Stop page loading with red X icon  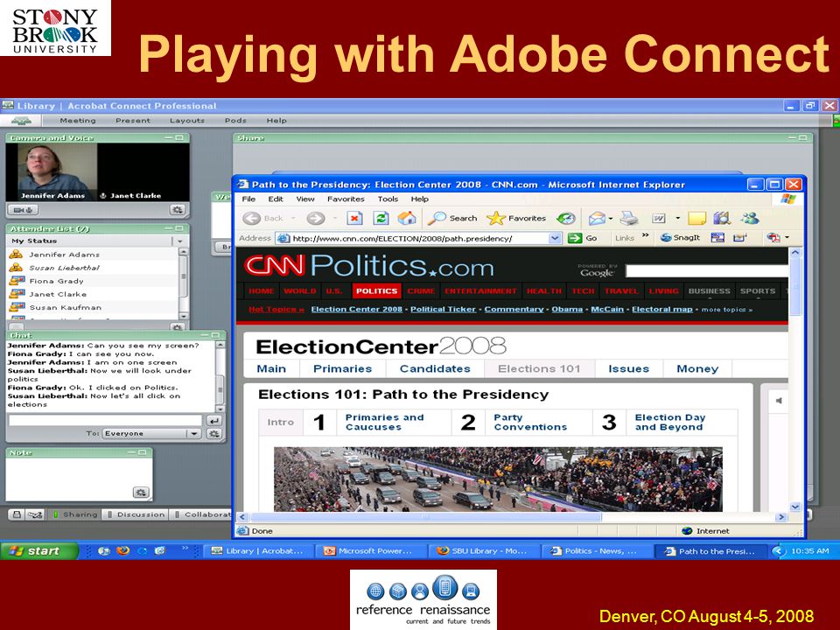coord(354,218)
